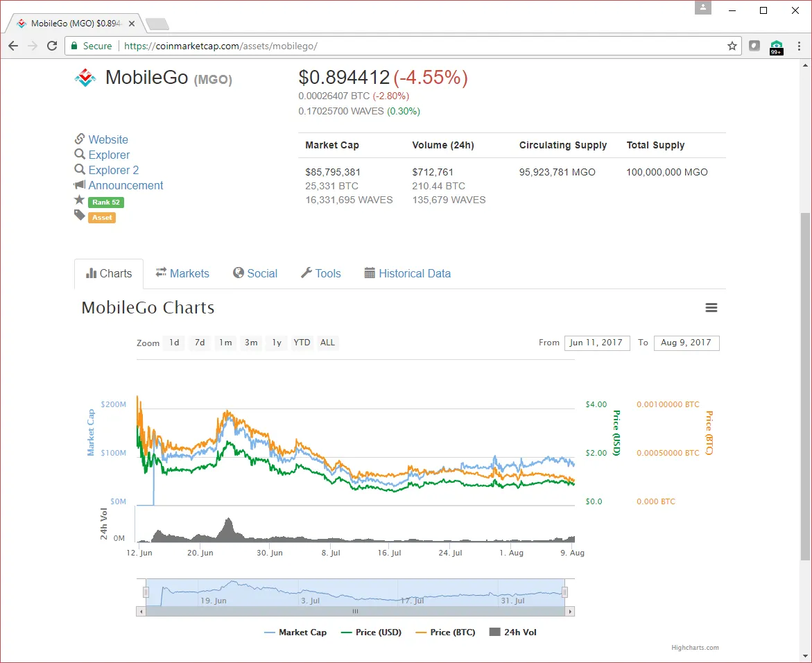
Task: Click the browser forward arrow
Action: [33, 46]
